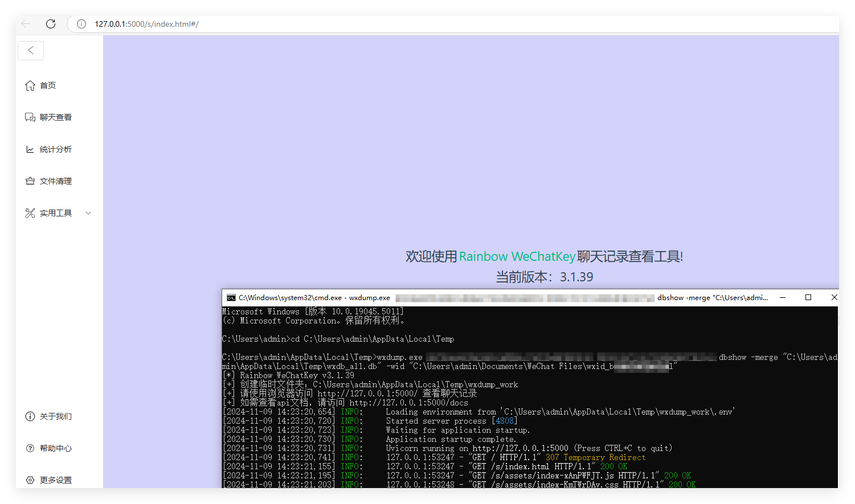
Task: Open 文件清理 file cleanup menu item
Action: coord(55,181)
